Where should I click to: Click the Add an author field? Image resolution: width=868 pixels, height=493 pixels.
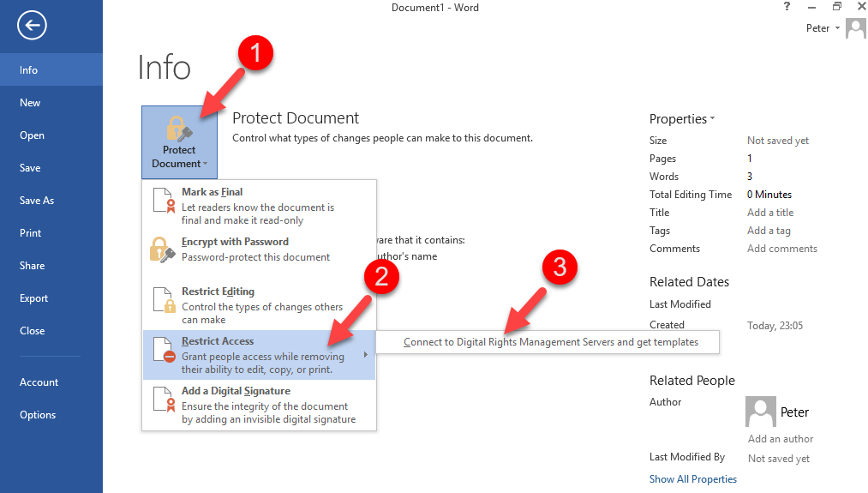(x=780, y=439)
